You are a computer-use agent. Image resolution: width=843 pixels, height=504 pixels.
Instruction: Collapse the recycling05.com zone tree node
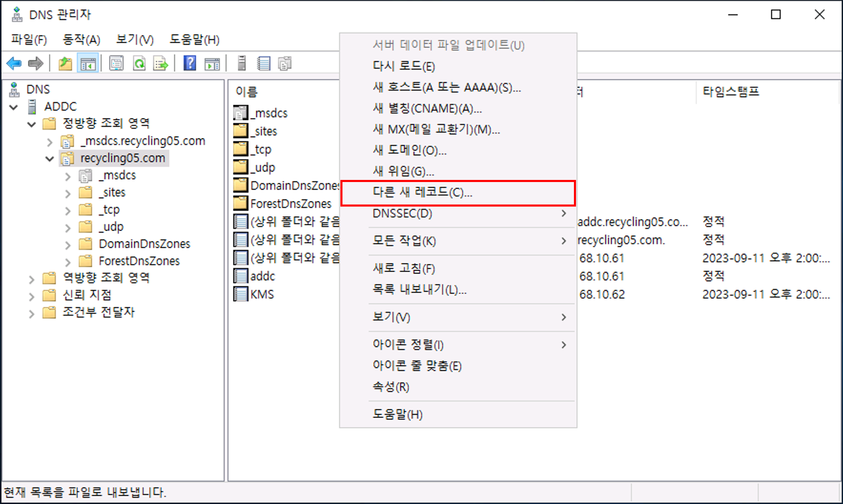(x=50, y=159)
